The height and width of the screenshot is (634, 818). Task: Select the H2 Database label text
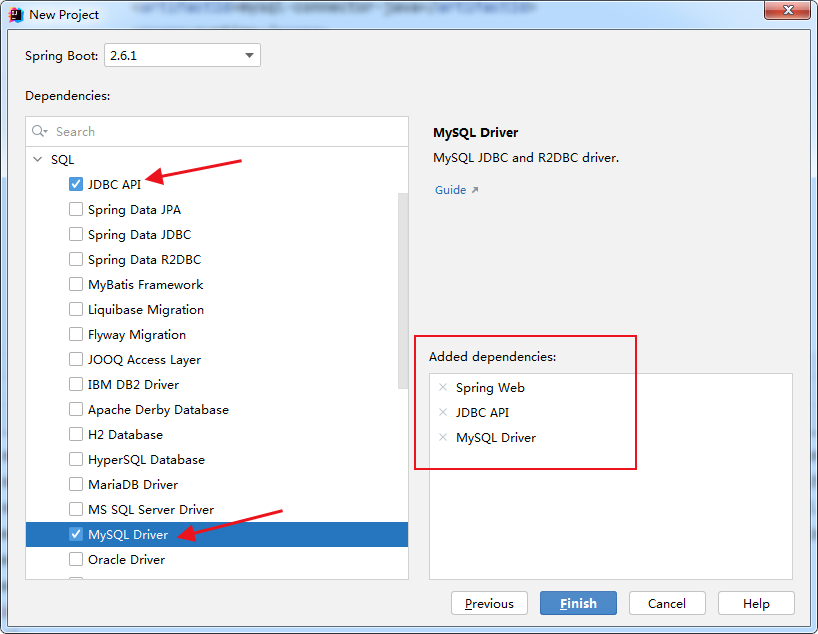coord(125,435)
